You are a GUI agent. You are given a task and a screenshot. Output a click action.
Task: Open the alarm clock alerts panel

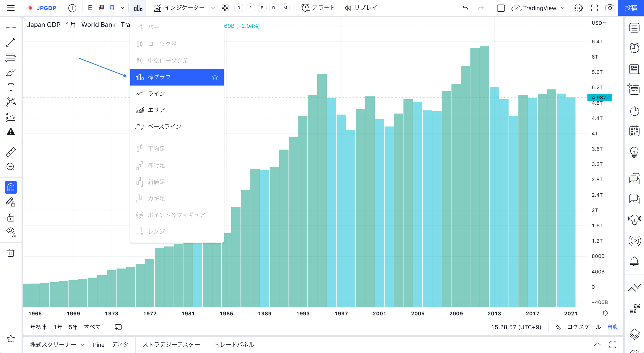click(634, 48)
